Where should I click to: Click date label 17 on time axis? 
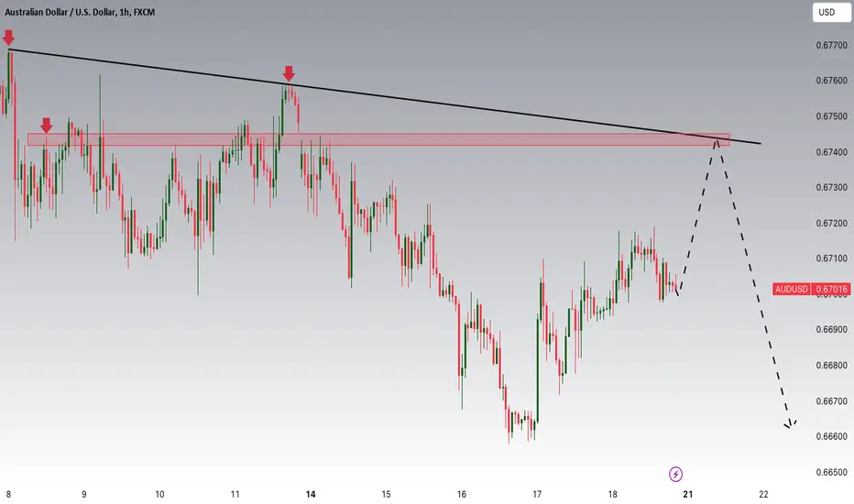pyautogui.click(x=537, y=494)
